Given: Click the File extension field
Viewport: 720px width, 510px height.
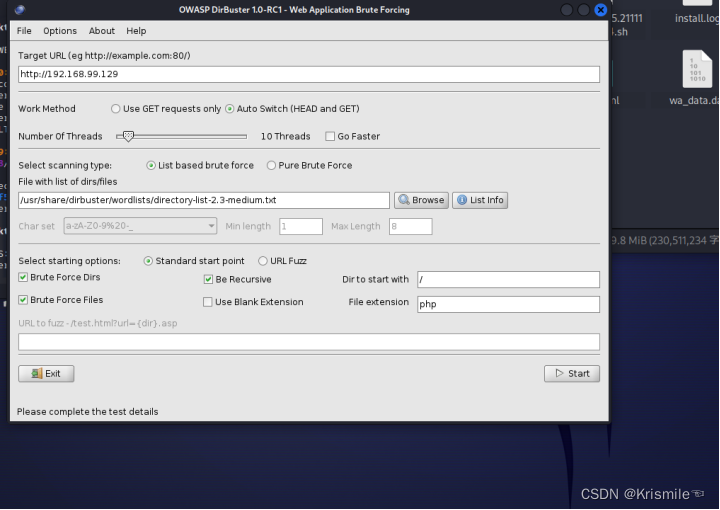Looking at the screenshot, I should (x=508, y=304).
